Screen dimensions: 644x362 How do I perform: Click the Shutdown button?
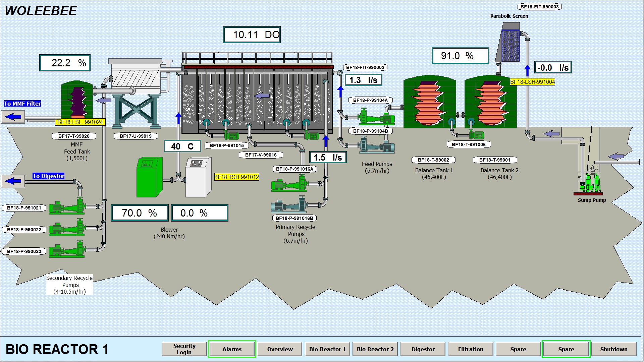point(614,349)
